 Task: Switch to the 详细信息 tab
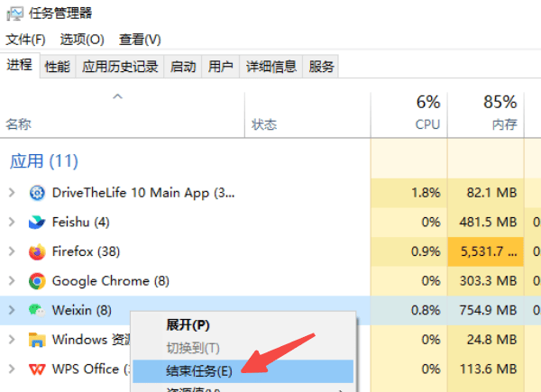271,66
